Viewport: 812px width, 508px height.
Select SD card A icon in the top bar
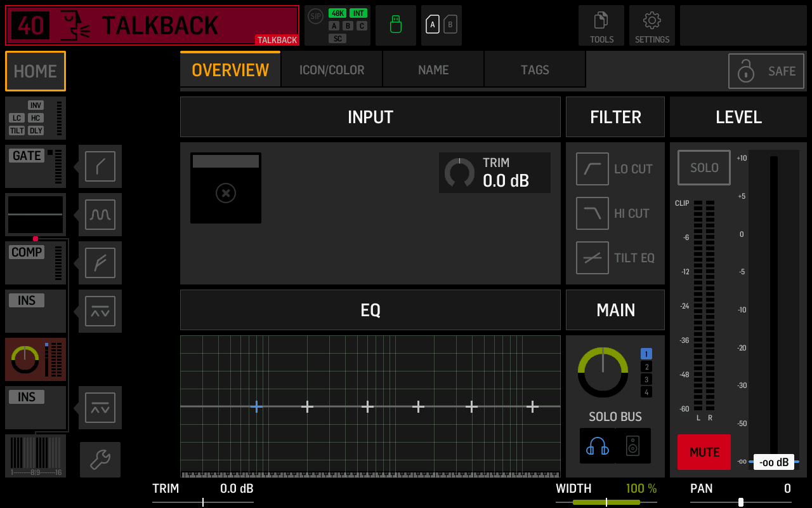[434, 25]
